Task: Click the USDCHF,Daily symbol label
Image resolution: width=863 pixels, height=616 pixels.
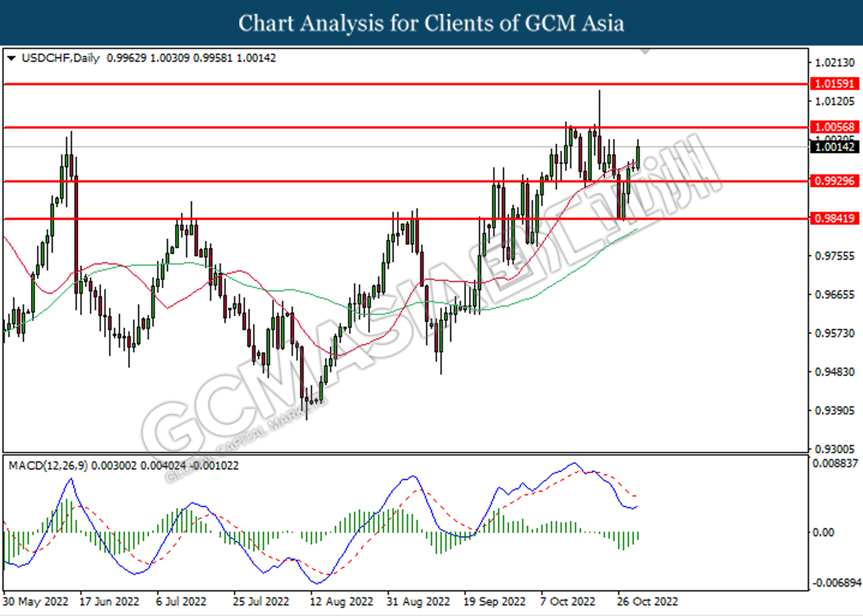Action: click(x=60, y=58)
